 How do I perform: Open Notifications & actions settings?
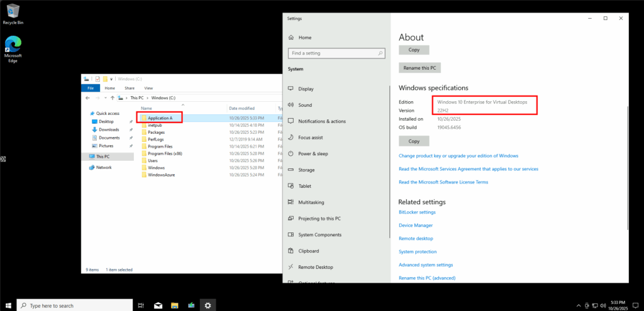point(321,121)
